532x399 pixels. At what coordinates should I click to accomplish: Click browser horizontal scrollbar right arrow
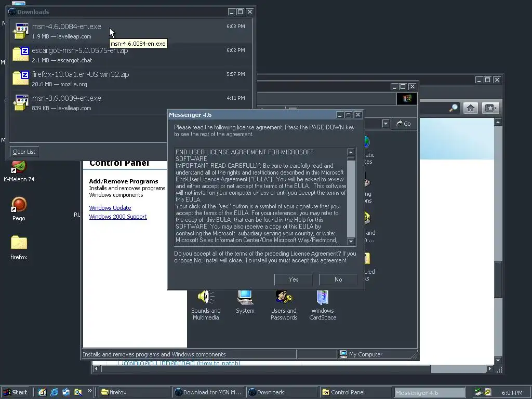tap(489, 368)
